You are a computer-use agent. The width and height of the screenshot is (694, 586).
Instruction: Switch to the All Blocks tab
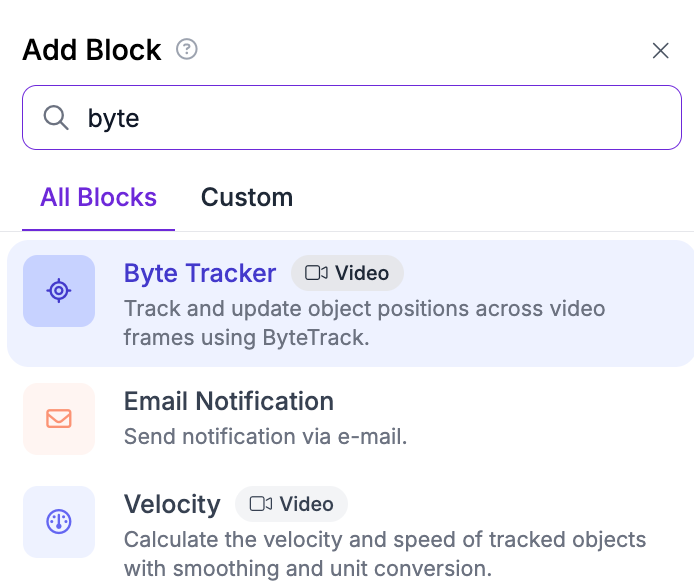tap(98, 197)
